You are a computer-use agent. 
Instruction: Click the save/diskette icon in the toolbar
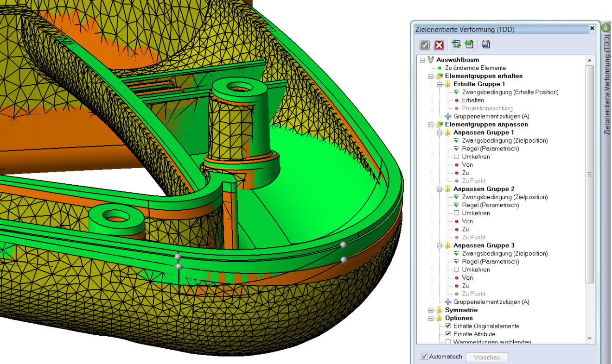pos(485,44)
